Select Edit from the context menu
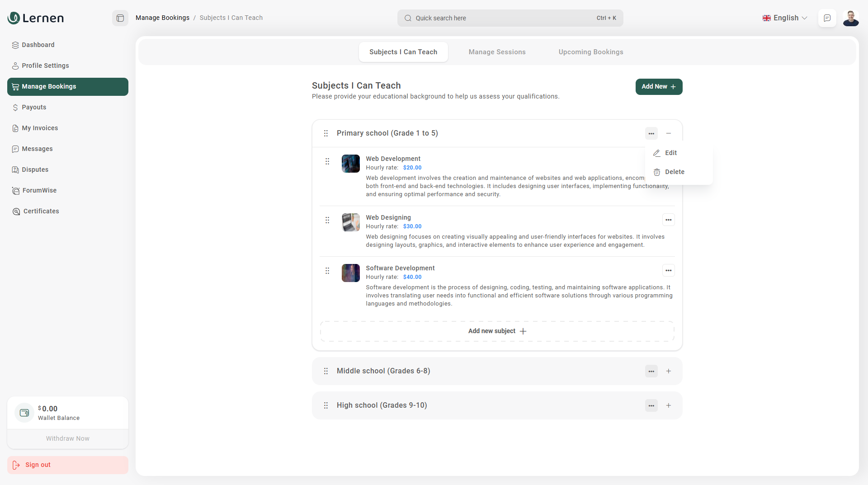Viewport: 868px width, 485px height. [x=670, y=153]
